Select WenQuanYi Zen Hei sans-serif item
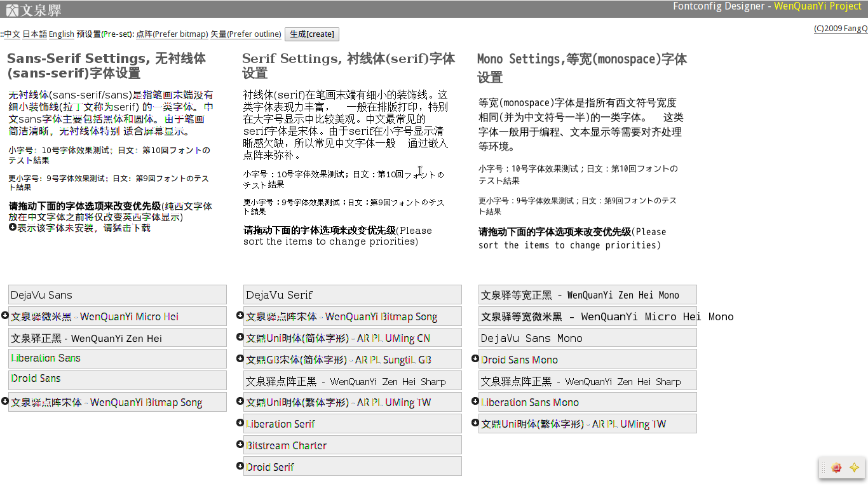This screenshot has height=488, width=868. (118, 337)
